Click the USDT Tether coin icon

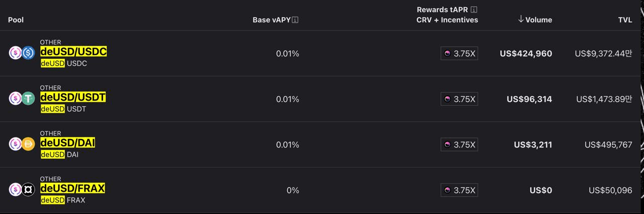click(28, 98)
